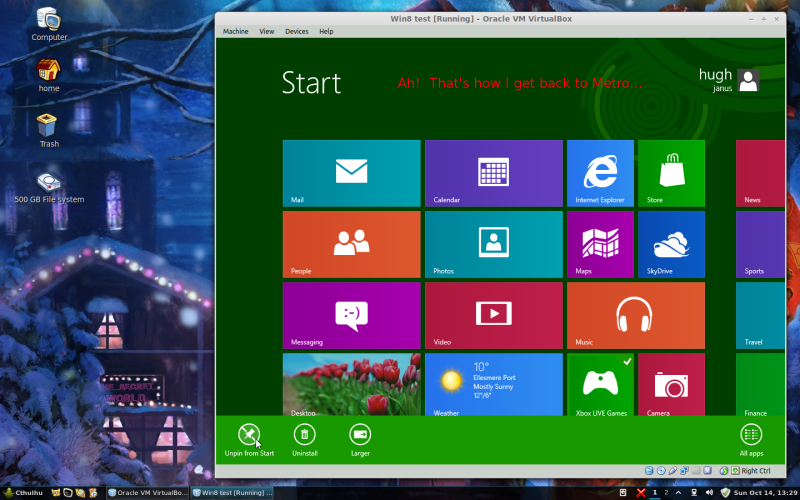
Task: Open the VirtualBox Machine menu
Action: [235, 31]
